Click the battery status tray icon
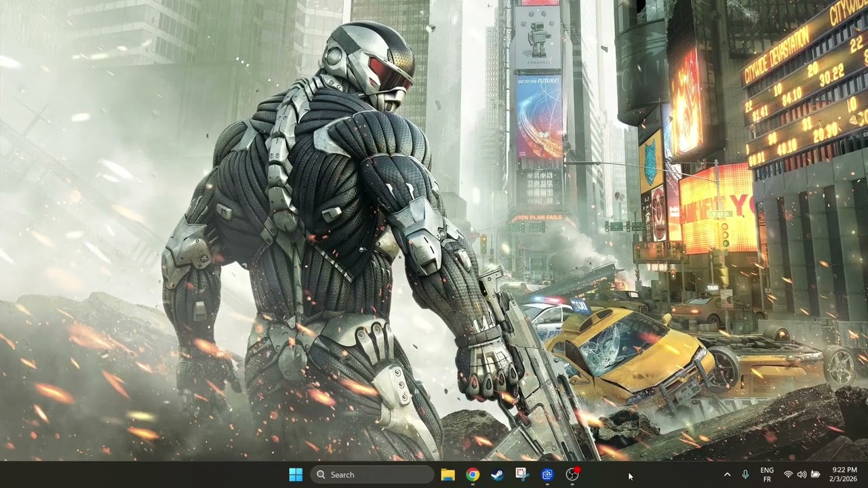The width and height of the screenshot is (868, 488). [x=815, y=475]
